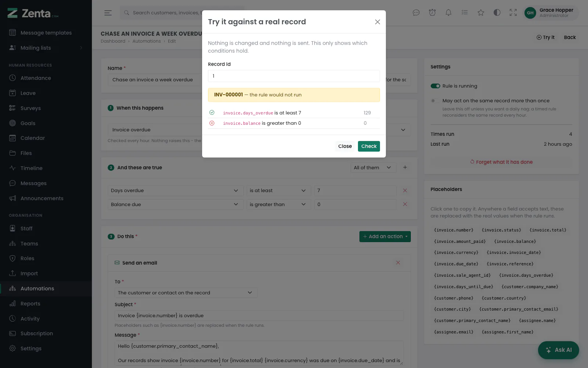Open Attendance in the sidebar
Viewport: 588px width, 368px height.
coord(46,78)
